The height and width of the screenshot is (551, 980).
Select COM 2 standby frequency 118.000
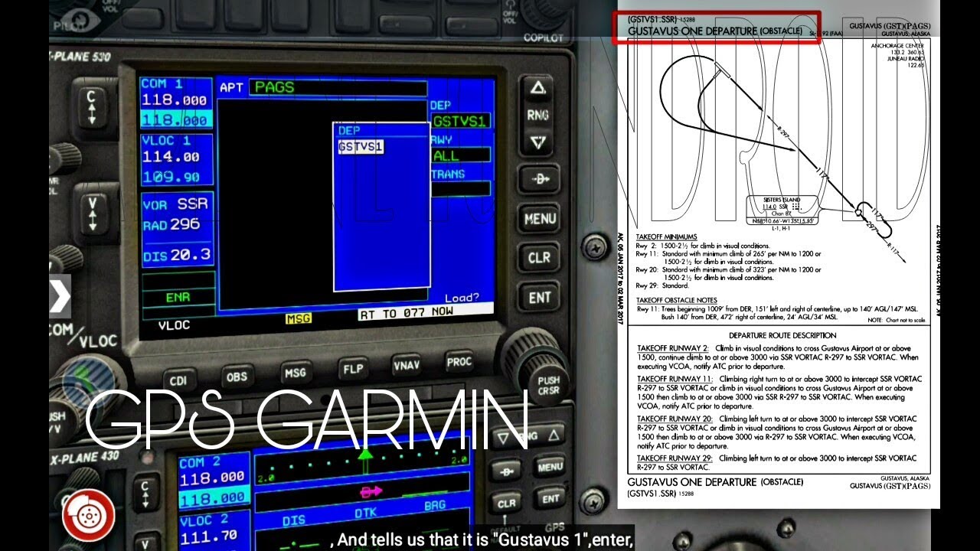coord(212,499)
